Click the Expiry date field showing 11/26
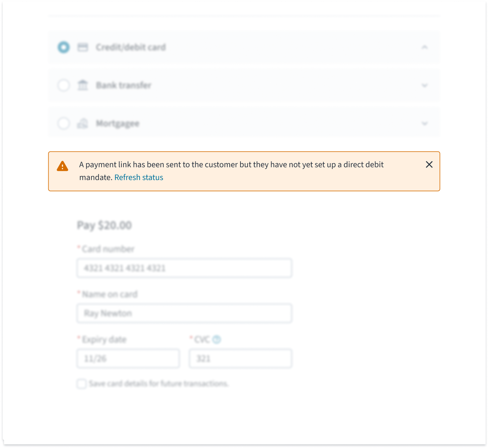This screenshot has height=448, width=488. pyautogui.click(x=128, y=358)
